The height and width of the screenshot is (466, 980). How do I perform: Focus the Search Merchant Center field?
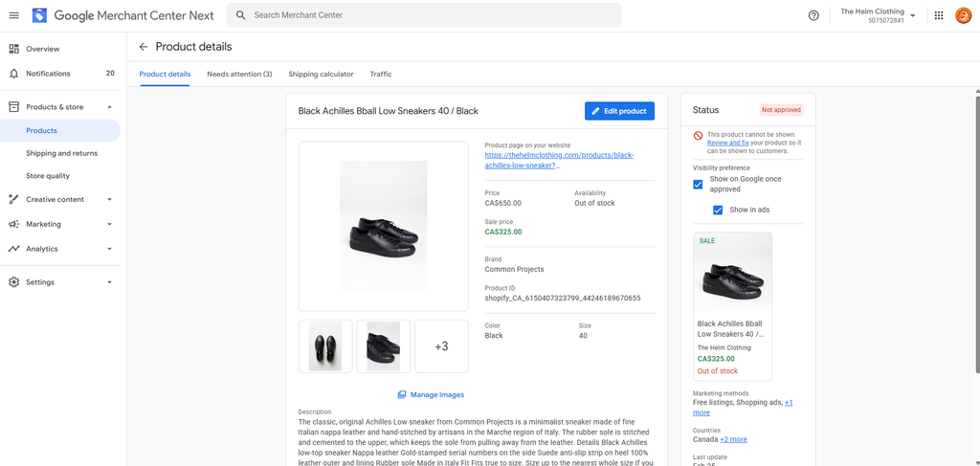coord(424,15)
